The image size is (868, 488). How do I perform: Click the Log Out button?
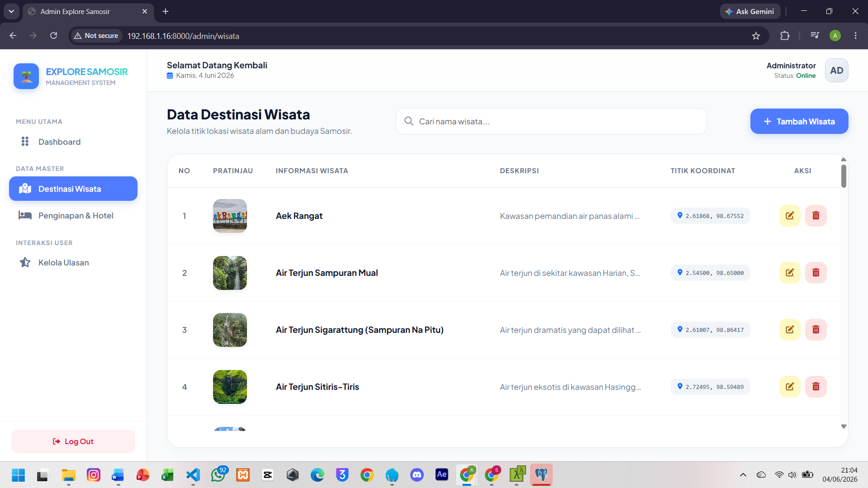73,441
